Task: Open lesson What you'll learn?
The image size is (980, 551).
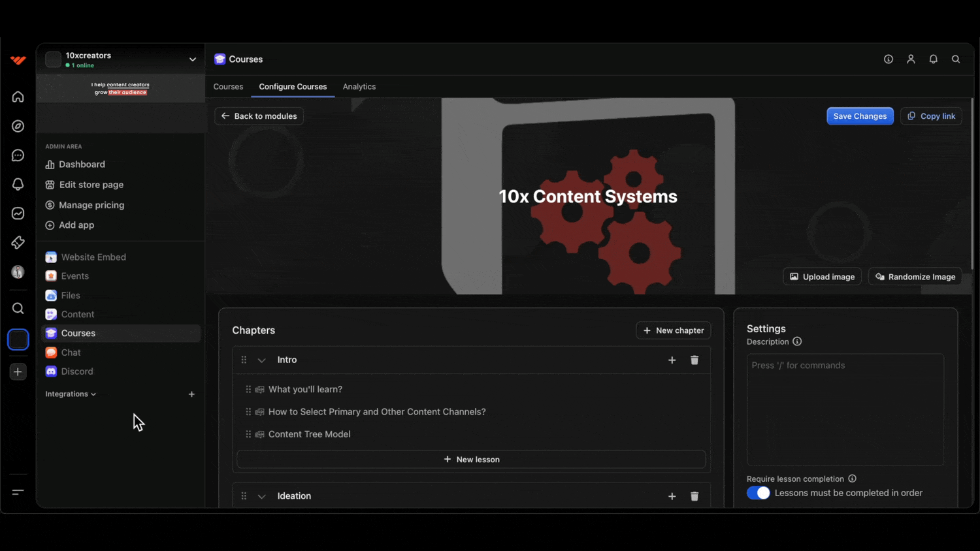Action: click(x=305, y=390)
